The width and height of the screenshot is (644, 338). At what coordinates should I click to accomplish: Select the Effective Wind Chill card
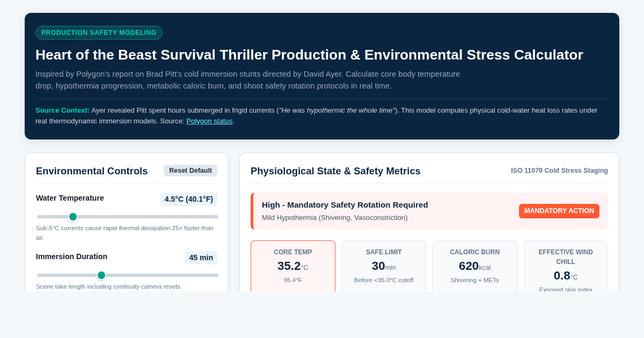click(566, 266)
